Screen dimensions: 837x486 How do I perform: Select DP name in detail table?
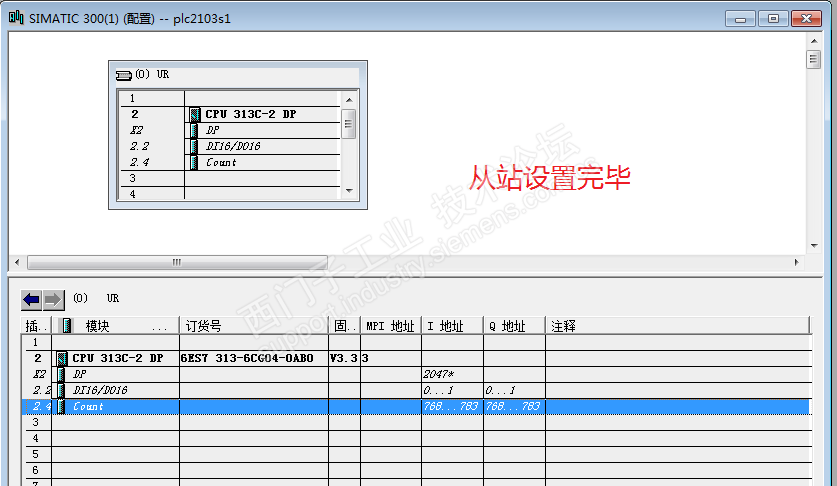coord(80,374)
